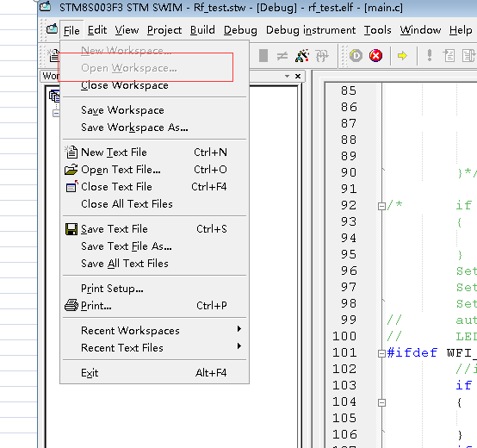Image resolution: width=477 pixels, height=448 pixels.
Task: Click line number 100 in the editor
Action: coord(344,336)
